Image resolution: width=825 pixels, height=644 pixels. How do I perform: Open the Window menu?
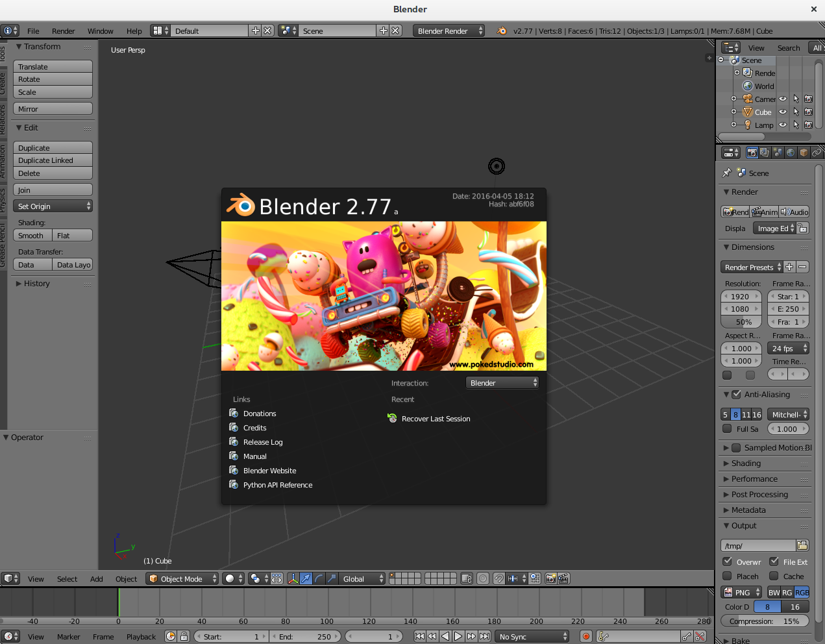pos(100,31)
